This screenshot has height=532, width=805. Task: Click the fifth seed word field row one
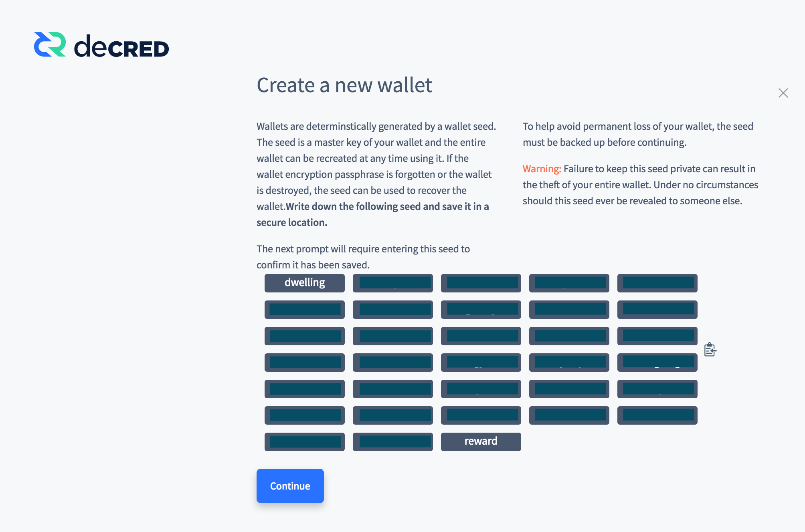point(657,283)
